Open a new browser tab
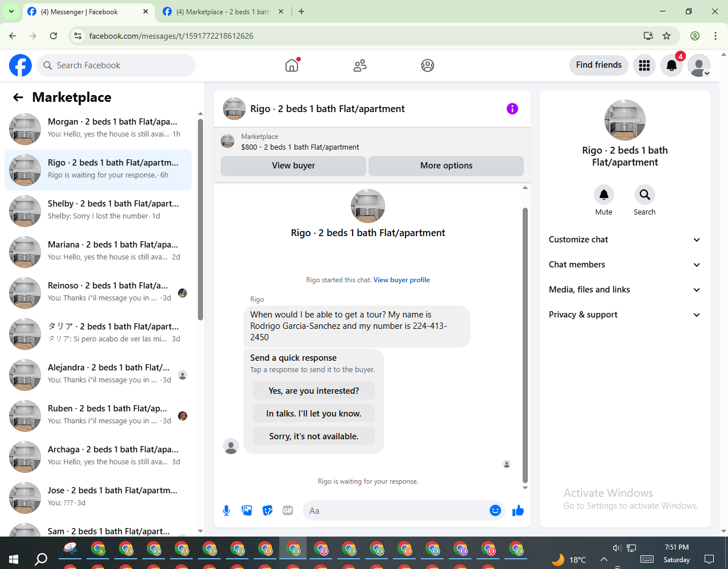728x569 pixels. pos(301,11)
